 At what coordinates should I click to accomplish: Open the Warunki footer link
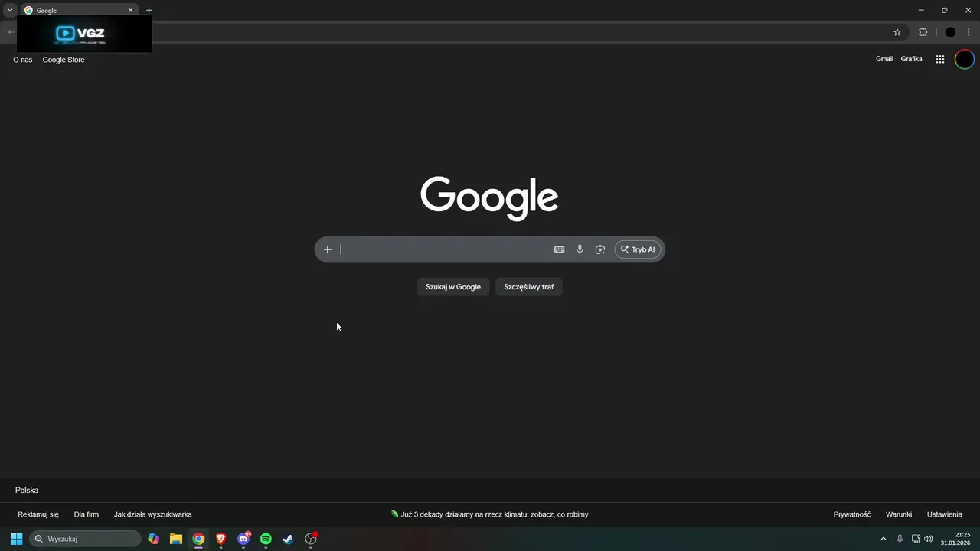(x=899, y=514)
